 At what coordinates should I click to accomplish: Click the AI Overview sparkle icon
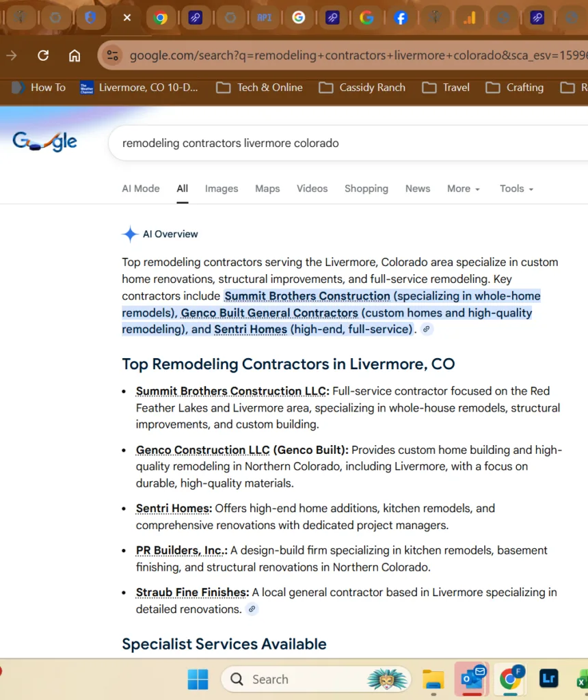click(x=129, y=234)
